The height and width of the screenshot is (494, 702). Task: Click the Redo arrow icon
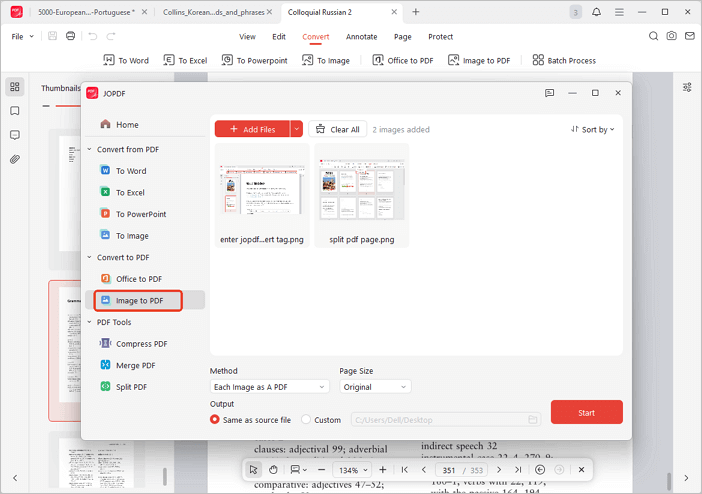(x=111, y=36)
